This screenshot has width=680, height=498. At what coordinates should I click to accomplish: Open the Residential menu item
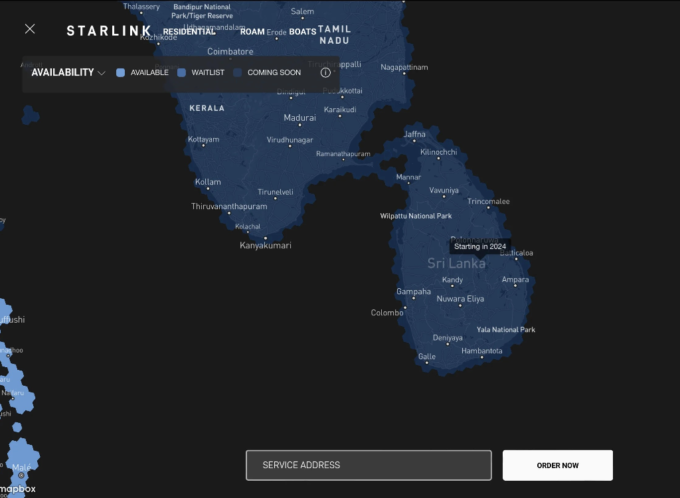[189, 32]
